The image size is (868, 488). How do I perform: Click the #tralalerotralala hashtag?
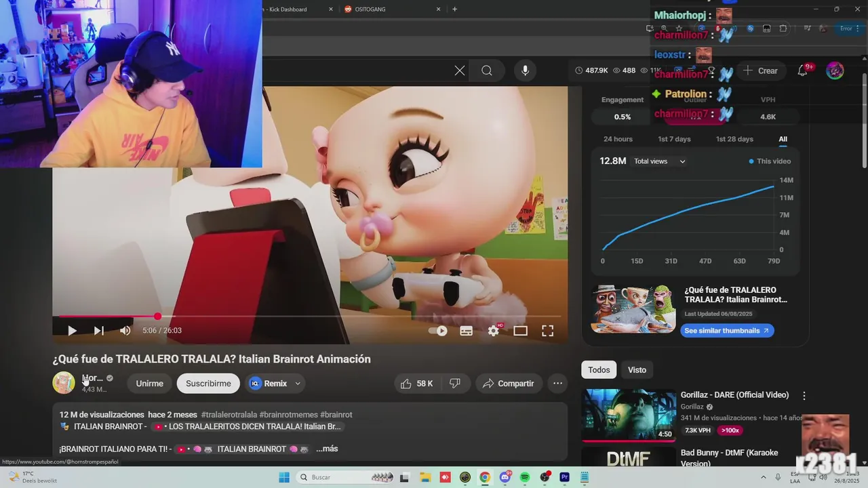tap(229, 415)
